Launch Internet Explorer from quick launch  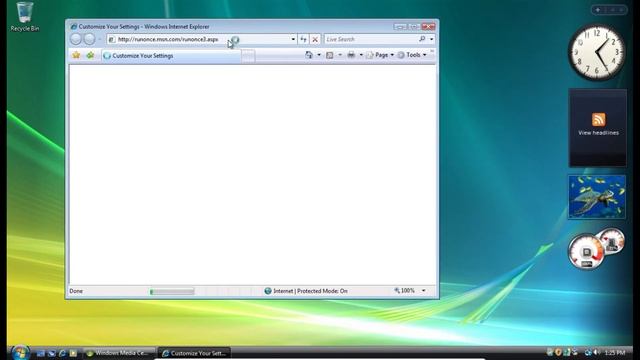[x=62, y=353]
